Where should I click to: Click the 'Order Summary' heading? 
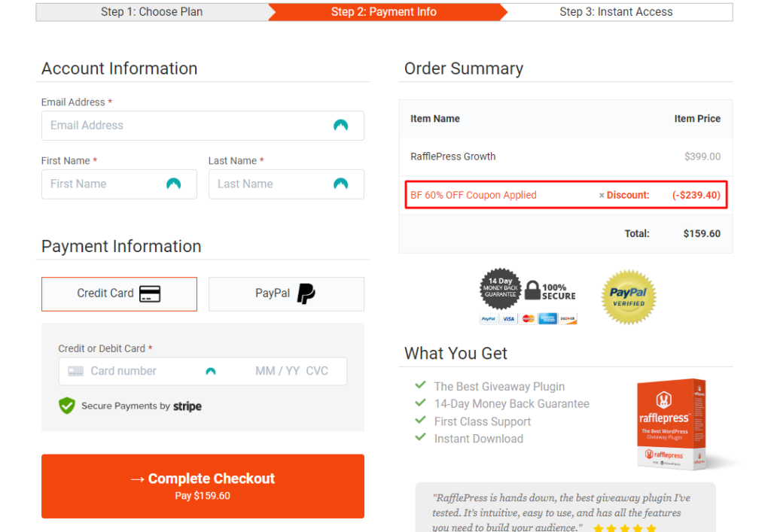[464, 68]
